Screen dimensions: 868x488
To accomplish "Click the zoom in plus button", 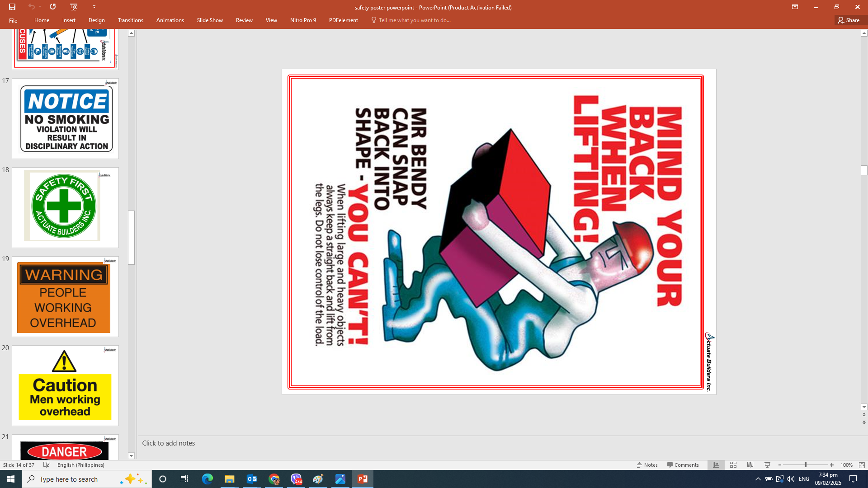I will pos(832,465).
